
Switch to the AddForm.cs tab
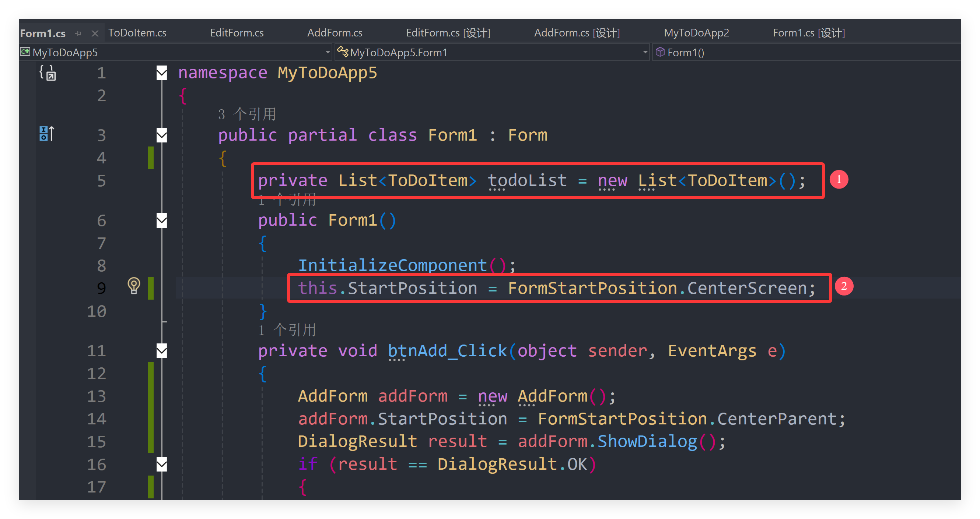click(x=335, y=33)
